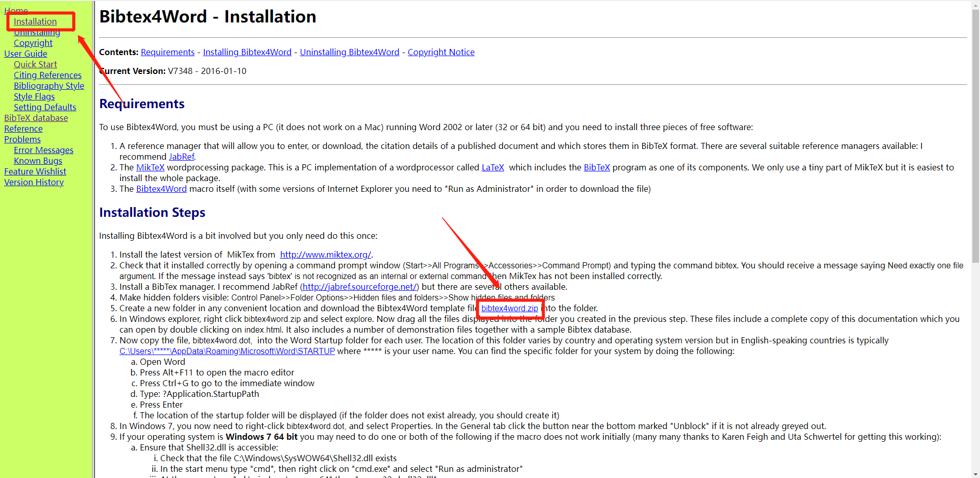Open the Style Flags page
980x478 pixels.
[34, 96]
